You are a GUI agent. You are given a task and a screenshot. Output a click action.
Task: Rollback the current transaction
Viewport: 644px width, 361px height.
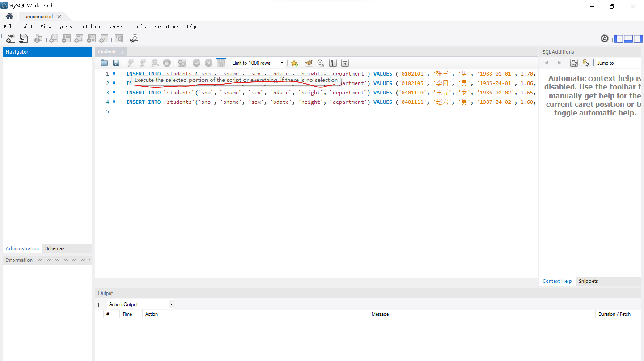(208, 63)
